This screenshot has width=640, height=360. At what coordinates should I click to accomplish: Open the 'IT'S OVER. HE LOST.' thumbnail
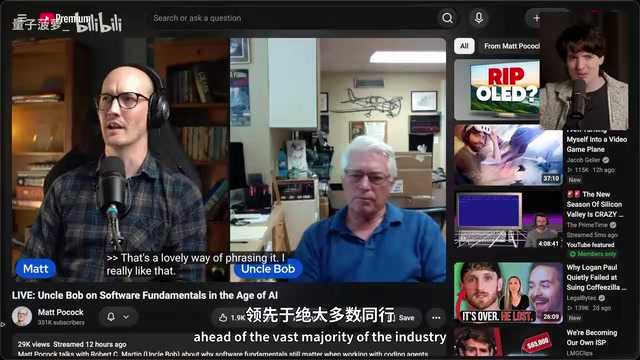(508, 293)
